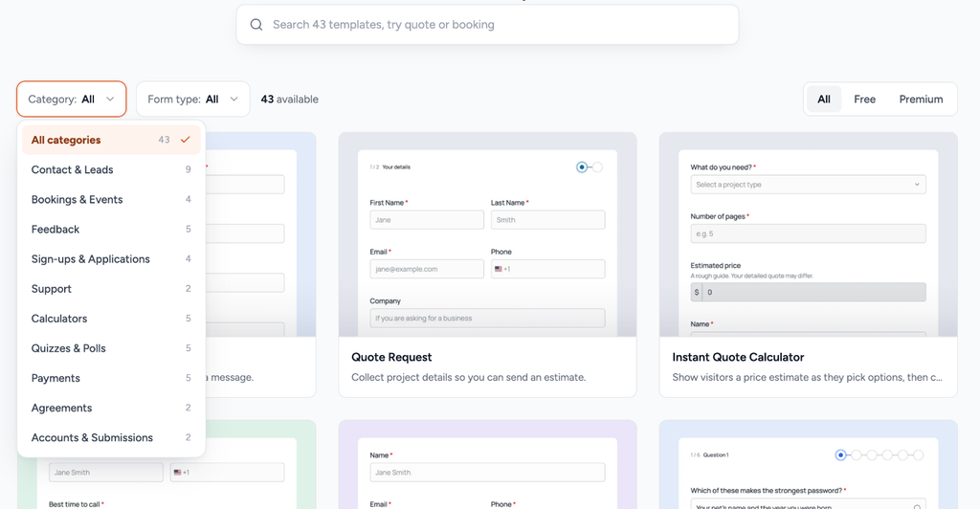980x509 pixels.
Task: Click the Instant Quote Calculator title
Action: click(x=738, y=357)
